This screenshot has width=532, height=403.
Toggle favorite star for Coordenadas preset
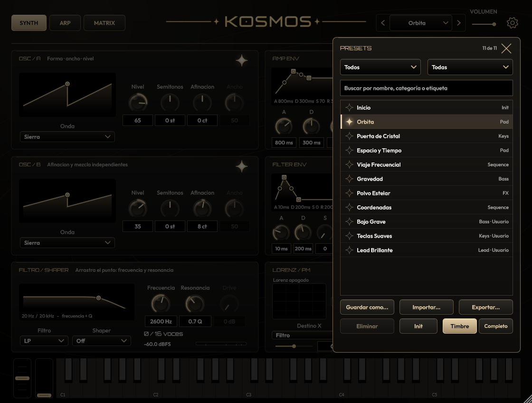point(349,208)
